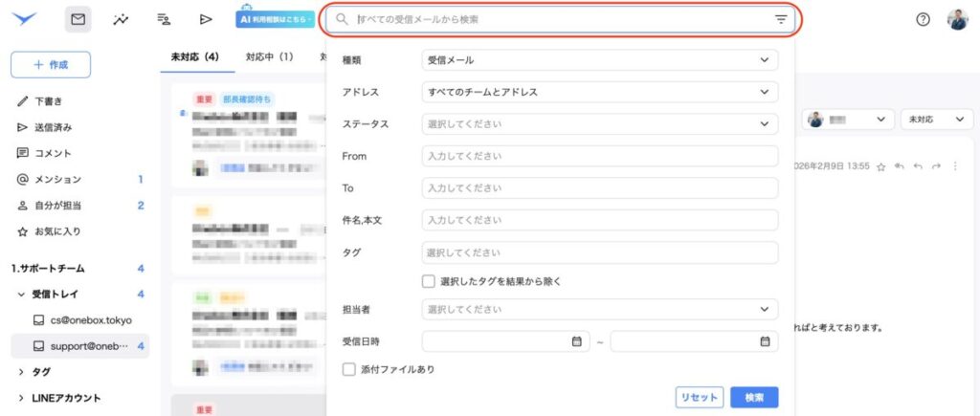This screenshot has width=980, height=416.
Task: Check 選択したタグを結果から除く checkbox
Action: pos(429,281)
